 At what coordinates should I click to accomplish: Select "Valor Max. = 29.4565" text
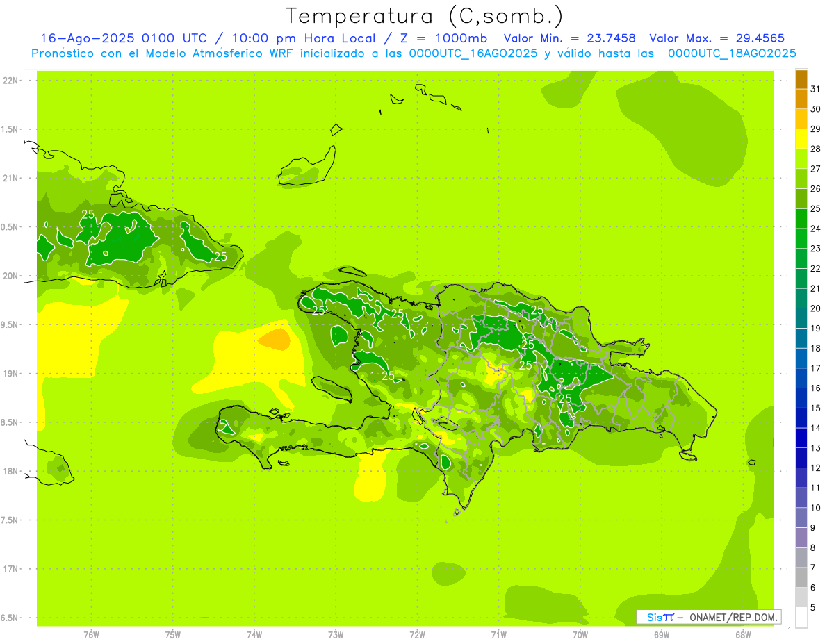click(717, 39)
